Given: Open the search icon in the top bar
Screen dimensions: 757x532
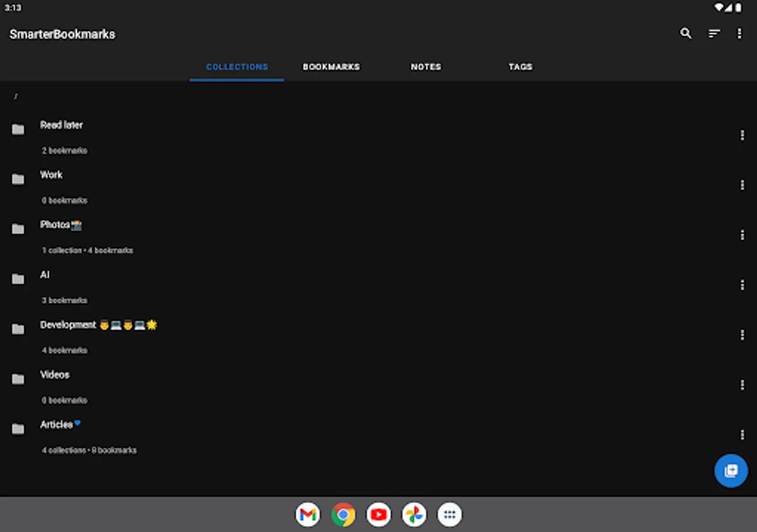Looking at the screenshot, I should coord(686,34).
